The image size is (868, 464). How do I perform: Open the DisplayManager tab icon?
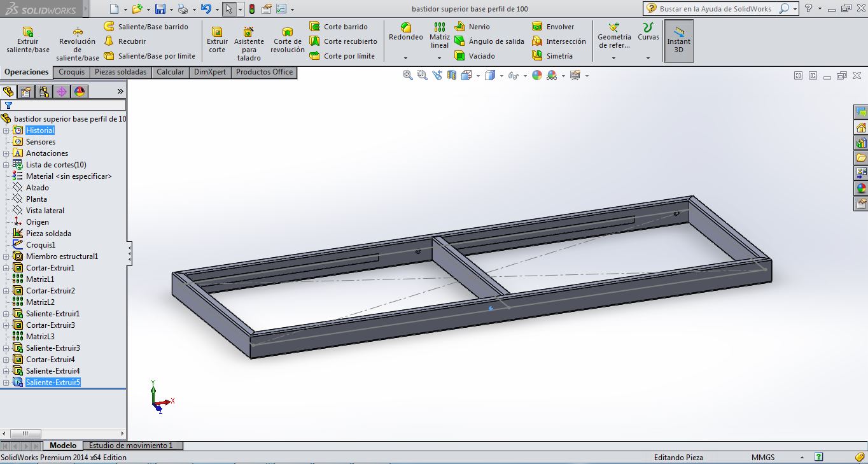(x=80, y=92)
